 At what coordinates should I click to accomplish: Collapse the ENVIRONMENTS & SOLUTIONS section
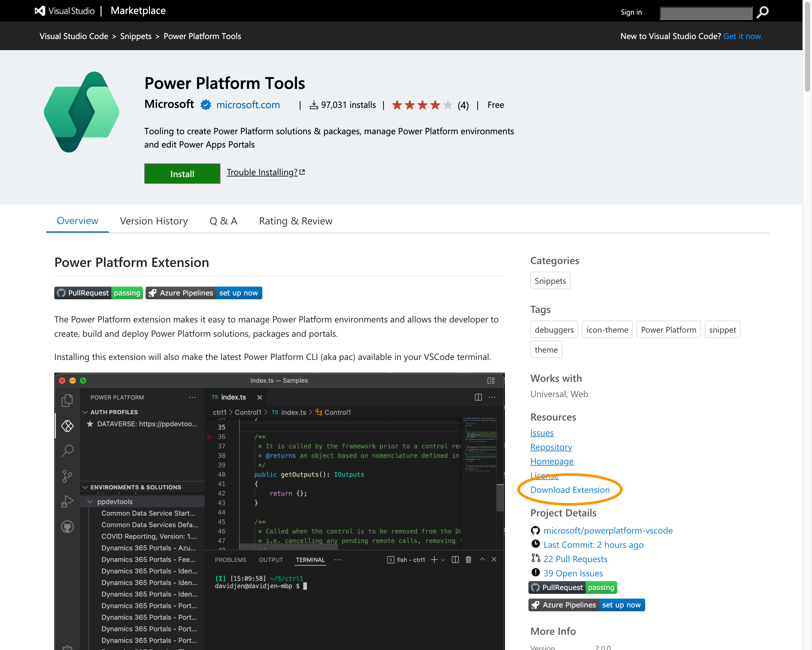[x=86, y=487]
